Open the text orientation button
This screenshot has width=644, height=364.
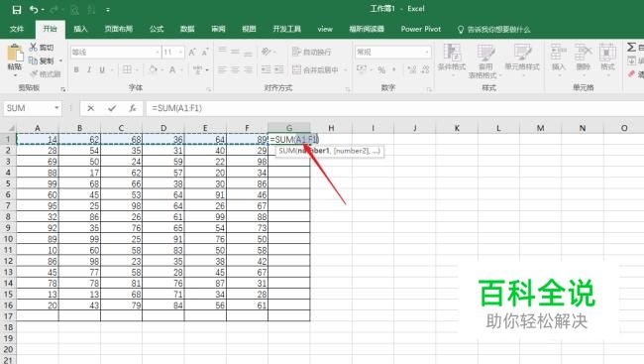tap(267, 52)
